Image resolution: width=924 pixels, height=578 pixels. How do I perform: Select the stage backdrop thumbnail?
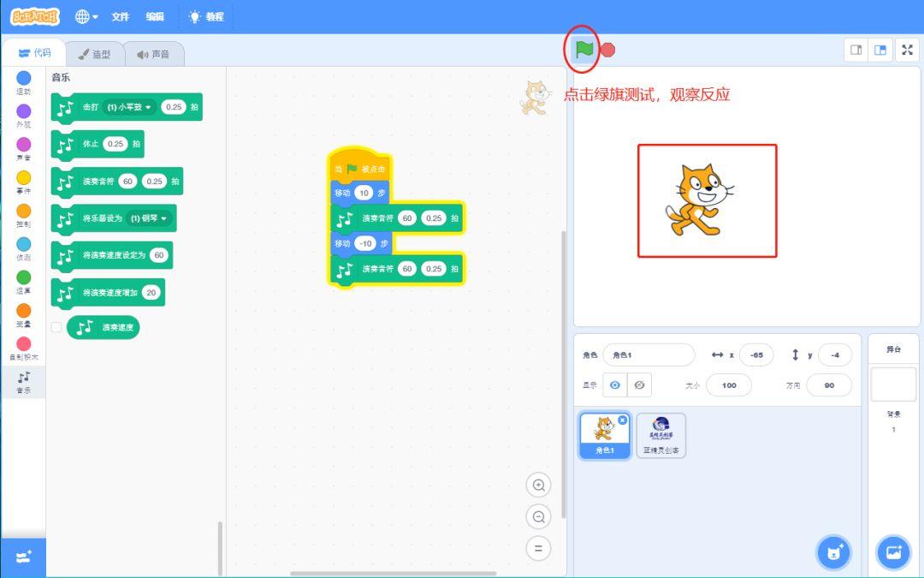893,384
